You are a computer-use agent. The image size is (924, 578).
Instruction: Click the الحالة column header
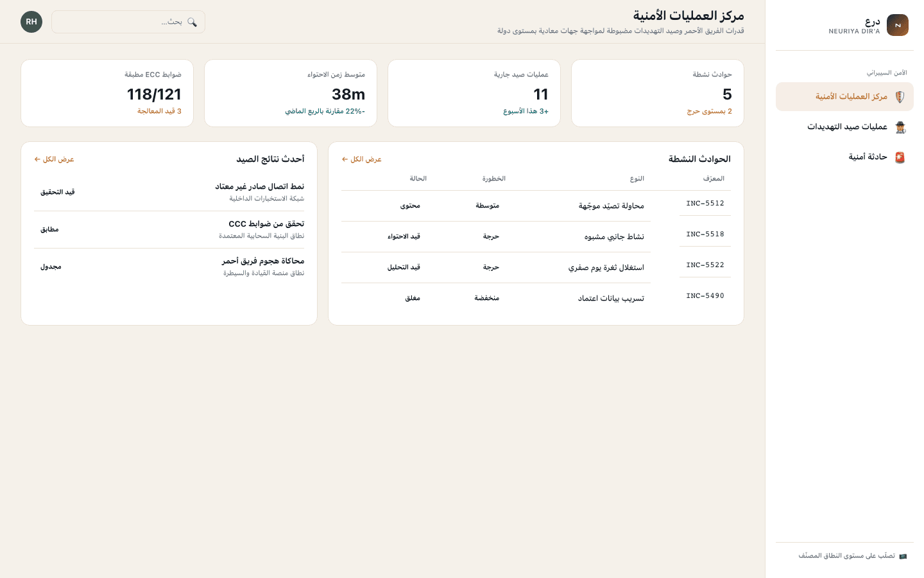coord(418,179)
